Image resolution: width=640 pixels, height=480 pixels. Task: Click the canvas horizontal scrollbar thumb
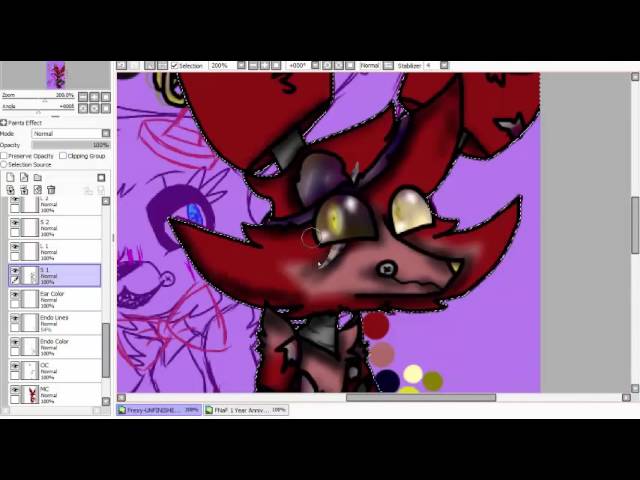[421, 398]
